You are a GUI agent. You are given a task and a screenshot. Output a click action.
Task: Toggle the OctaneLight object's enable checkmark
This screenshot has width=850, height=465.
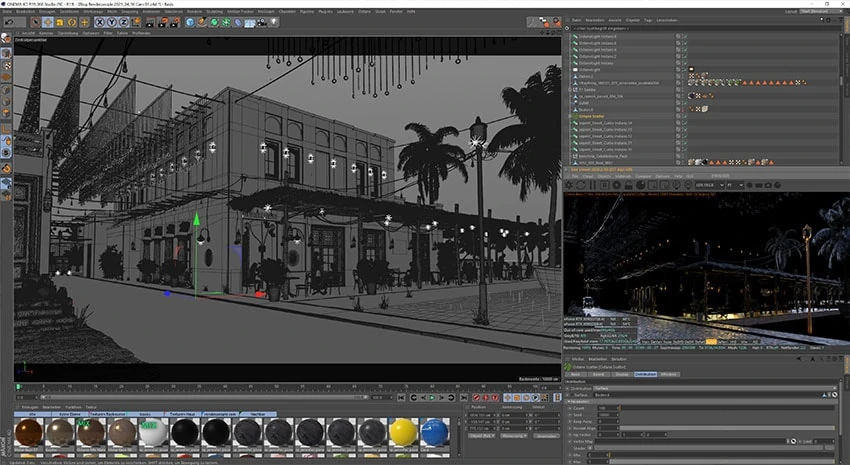684,70
